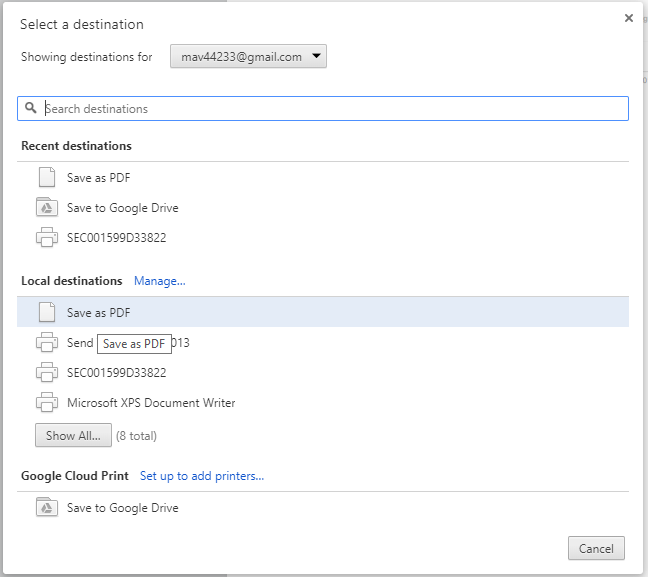
Task: Click printer icon for recent SEC001599D33822
Action: tap(46, 238)
